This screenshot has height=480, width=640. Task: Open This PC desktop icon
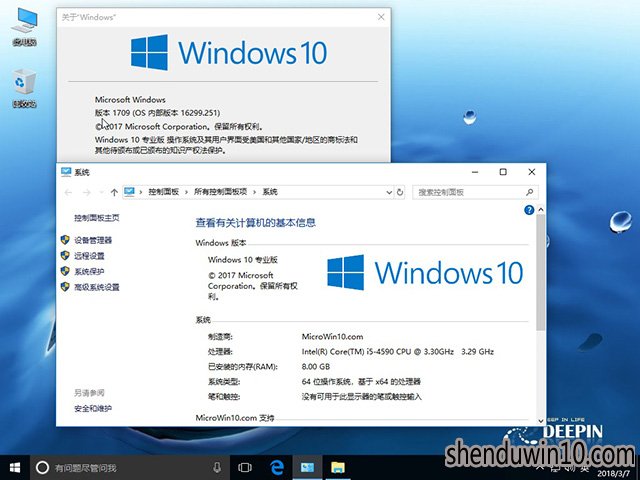[x=24, y=27]
